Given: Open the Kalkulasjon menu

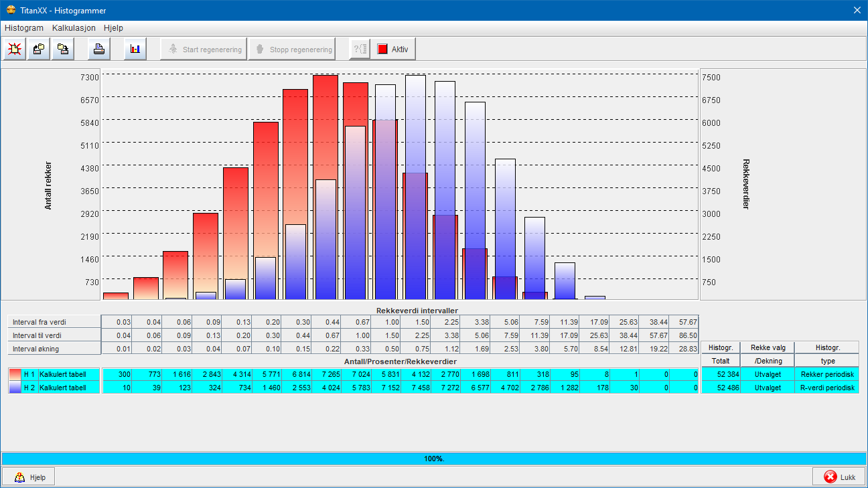Looking at the screenshot, I should (x=74, y=28).
